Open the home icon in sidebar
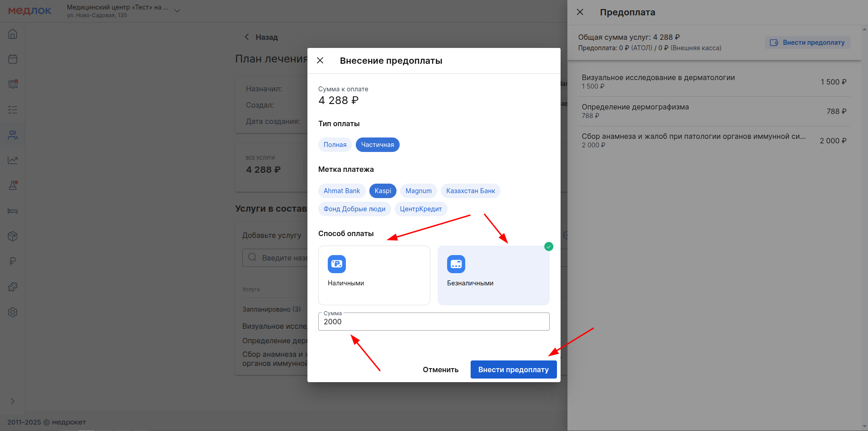The width and height of the screenshot is (868, 431). pos(13,34)
